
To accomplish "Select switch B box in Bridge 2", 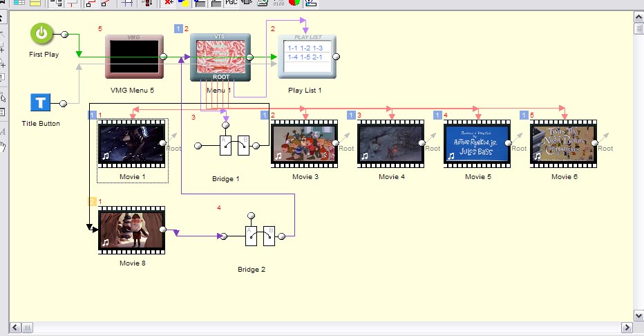I will pyautogui.click(x=269, y=236).
